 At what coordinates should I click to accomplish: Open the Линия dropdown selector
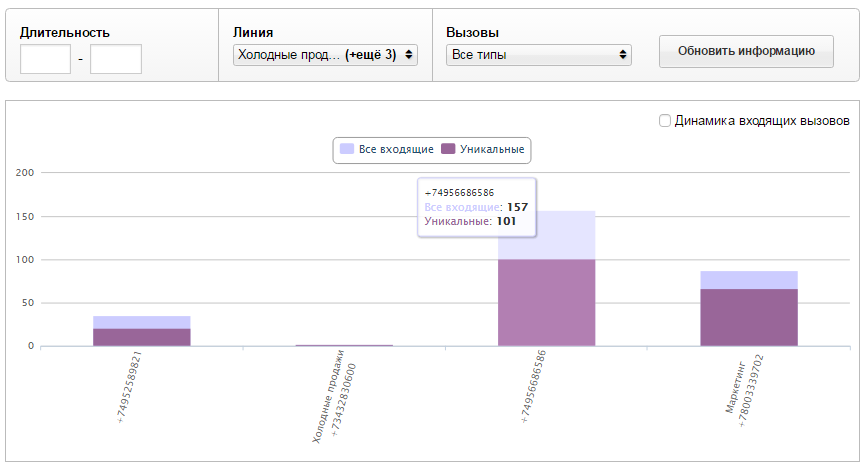(325, 55)
